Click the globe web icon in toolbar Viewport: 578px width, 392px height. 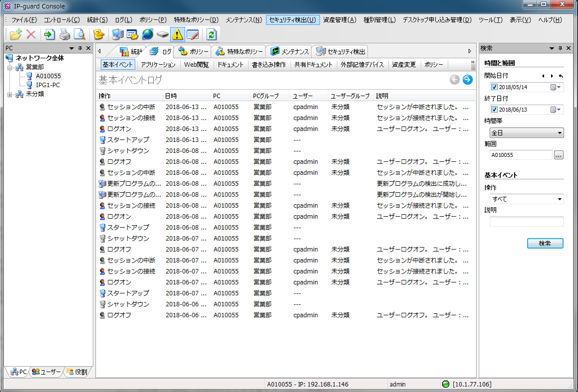(148, 34)
